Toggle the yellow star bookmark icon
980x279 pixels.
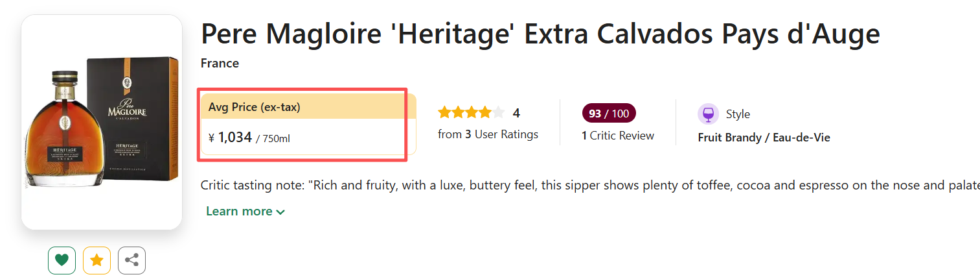(97, 261)
